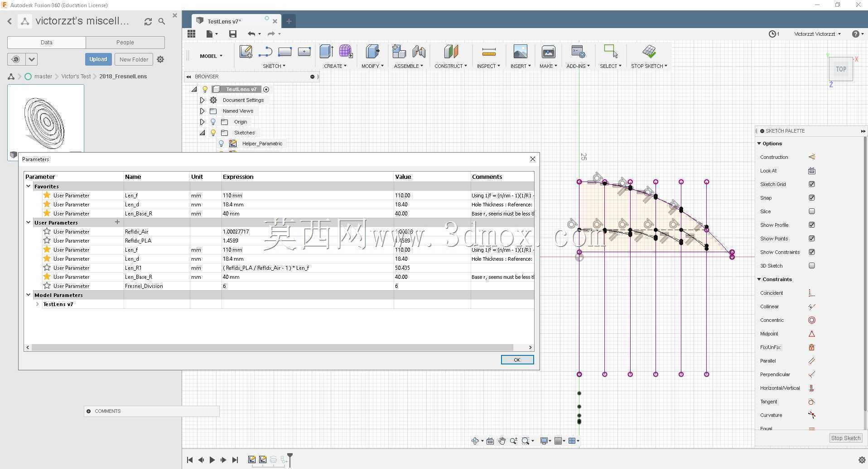Click the Concentric constraint icon
The height and width of the screenshot is (469, 868).
(x=812, y=320)
